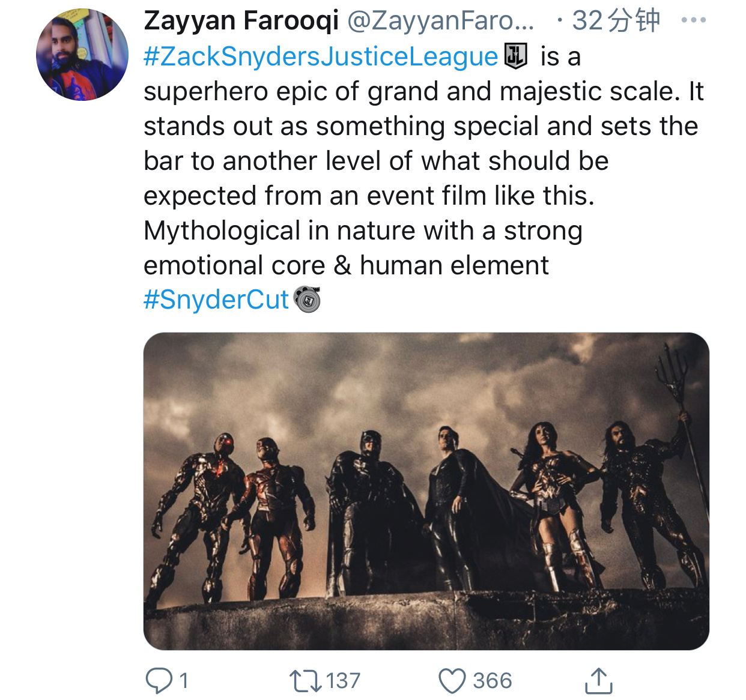
Task: Open the #SnyderCut hashtag link
Action: [x=216, y=300]
